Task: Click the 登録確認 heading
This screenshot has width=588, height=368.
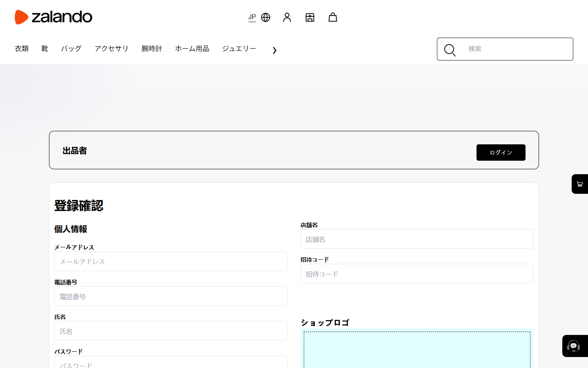Action: [79, 206]
